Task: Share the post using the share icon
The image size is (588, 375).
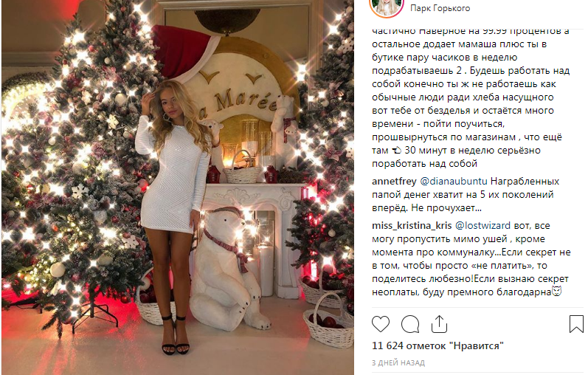Action: click(x=439, y=324)
